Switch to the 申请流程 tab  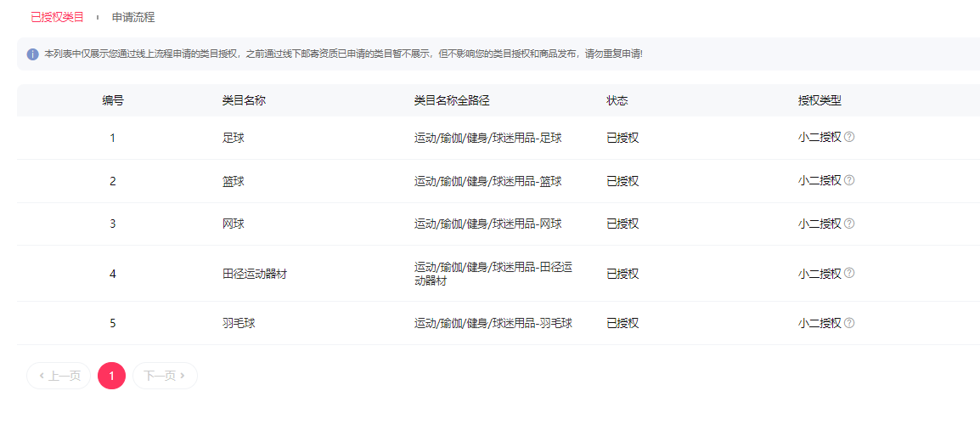point(133,17)
